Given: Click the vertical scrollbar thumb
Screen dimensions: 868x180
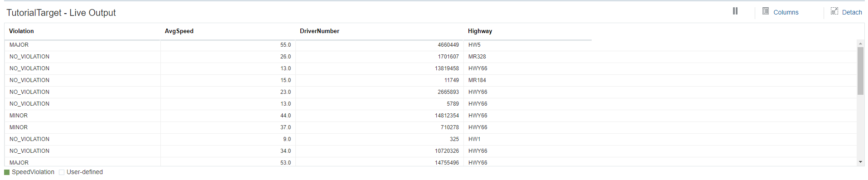Looking at the screenshot, I should click(860, 71).
